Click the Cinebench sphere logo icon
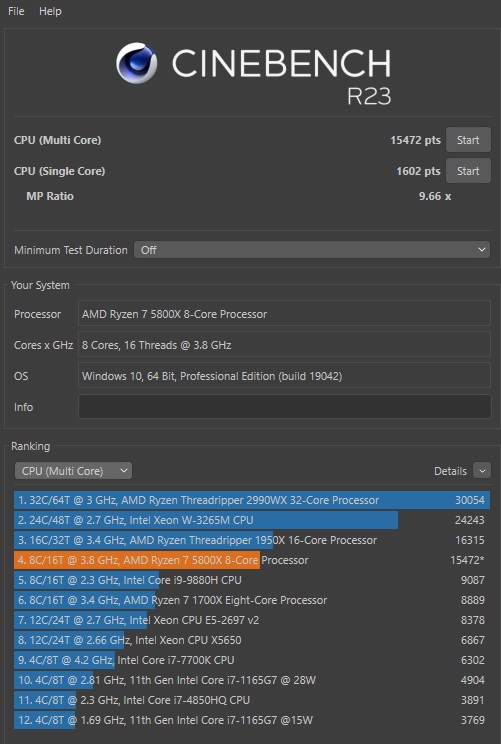 pos(137,64)
